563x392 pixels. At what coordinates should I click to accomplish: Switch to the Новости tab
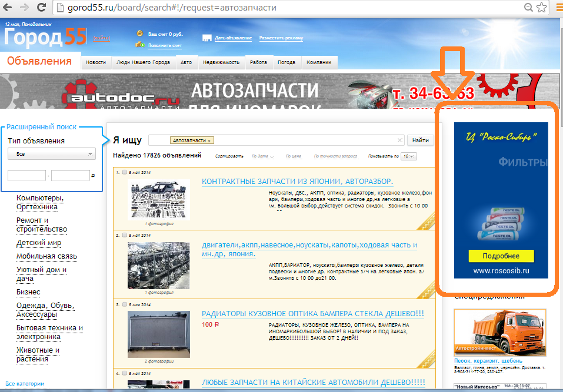click(x=96, y=62)
